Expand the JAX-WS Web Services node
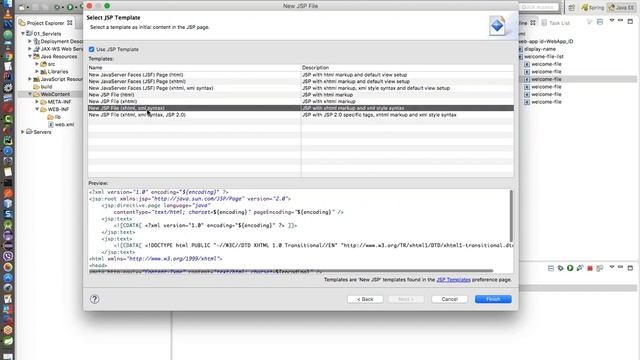This screenshot has height=360, width=640. click(30, 49)
